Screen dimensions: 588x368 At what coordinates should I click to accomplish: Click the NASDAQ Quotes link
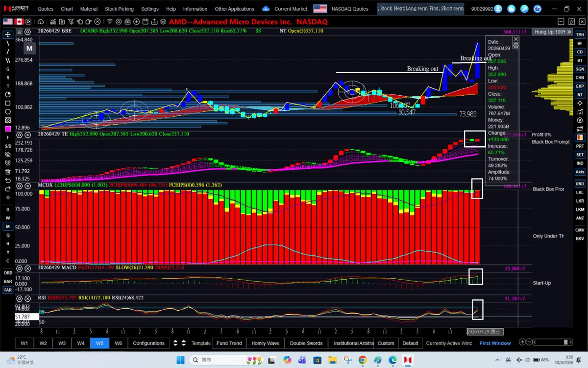click(x=350, y=9)
